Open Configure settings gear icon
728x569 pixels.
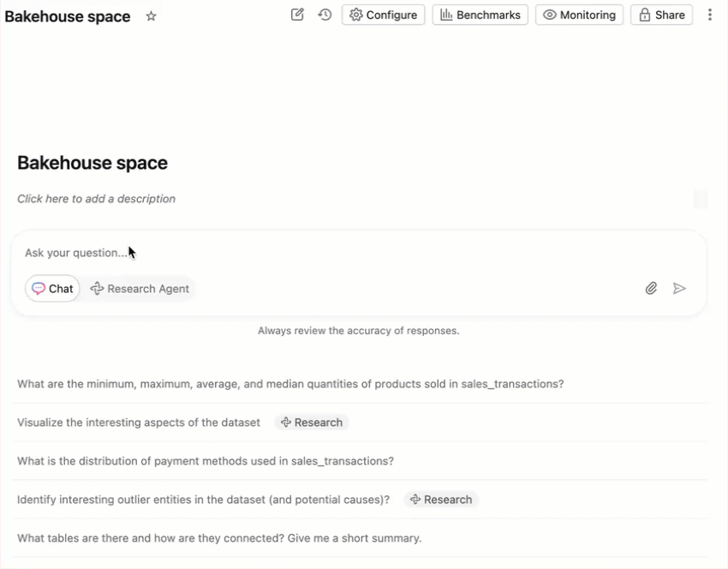click(x=359, y=15)
